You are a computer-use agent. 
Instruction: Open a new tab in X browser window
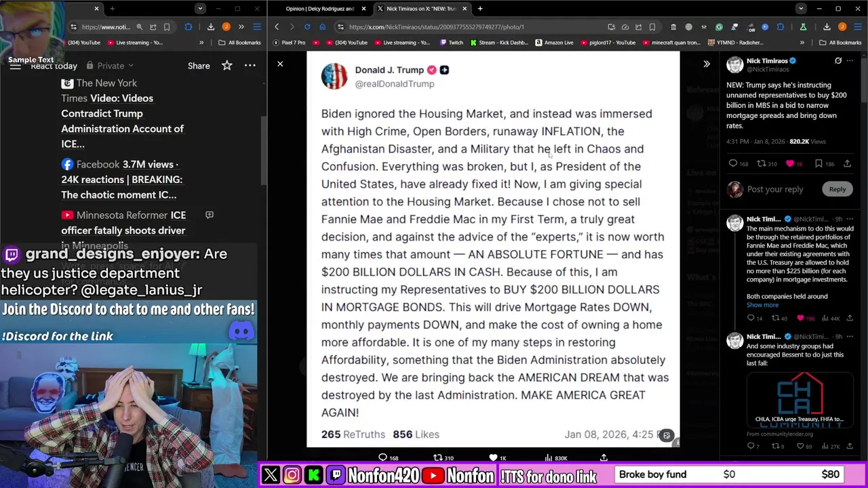click(480, 9)
